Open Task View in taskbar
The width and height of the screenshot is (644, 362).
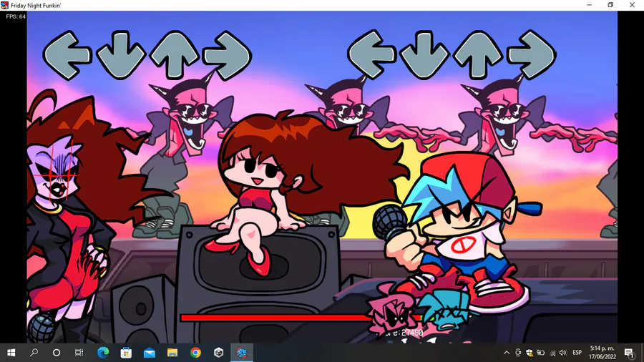point(79,353)
